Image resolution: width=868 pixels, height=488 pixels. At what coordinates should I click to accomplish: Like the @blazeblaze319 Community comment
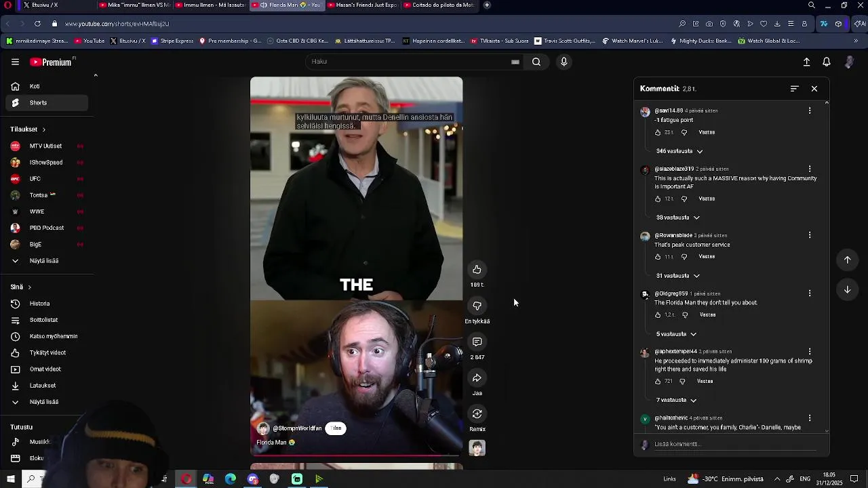tap(658, 199)
